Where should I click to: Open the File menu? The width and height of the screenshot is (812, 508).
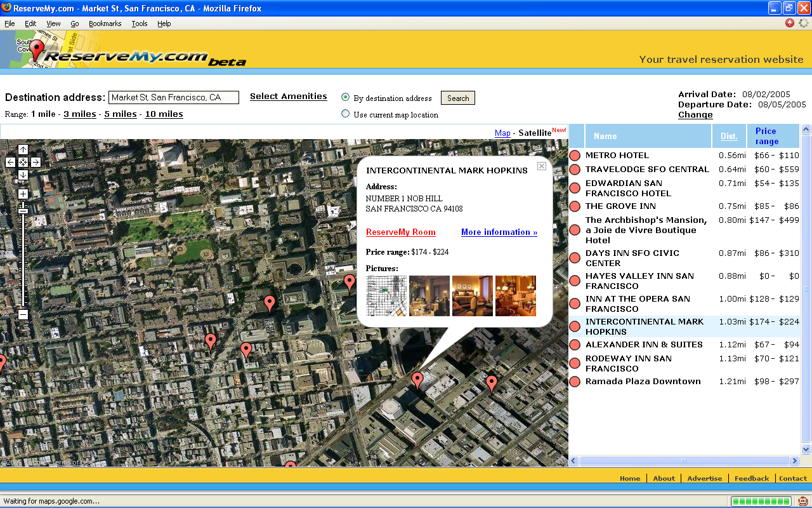[x=10, y=23]
